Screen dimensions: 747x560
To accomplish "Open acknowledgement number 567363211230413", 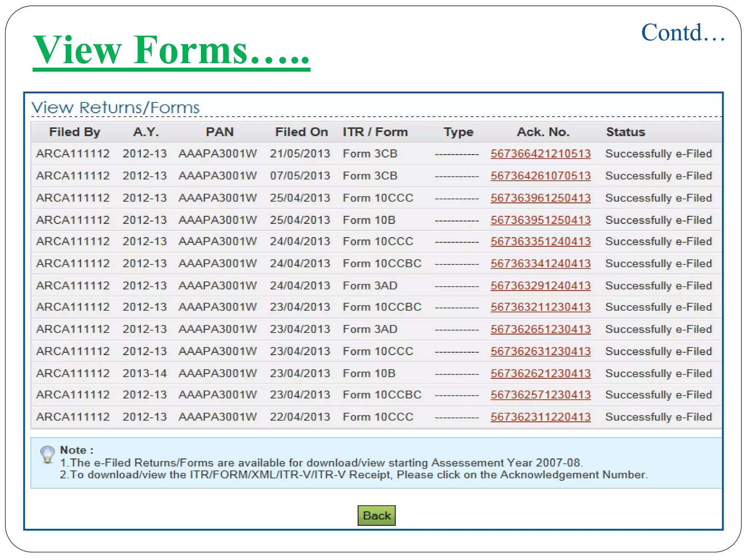I will 541,307.
